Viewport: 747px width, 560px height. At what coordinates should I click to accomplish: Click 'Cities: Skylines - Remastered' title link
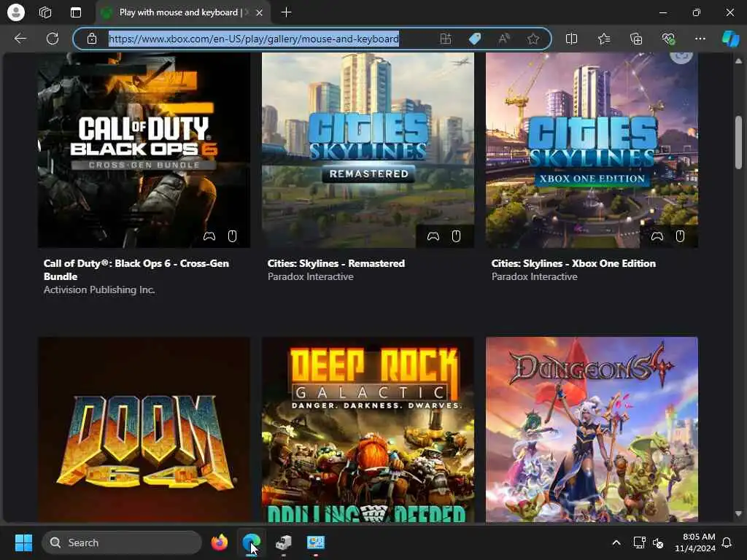pos(336,263)
